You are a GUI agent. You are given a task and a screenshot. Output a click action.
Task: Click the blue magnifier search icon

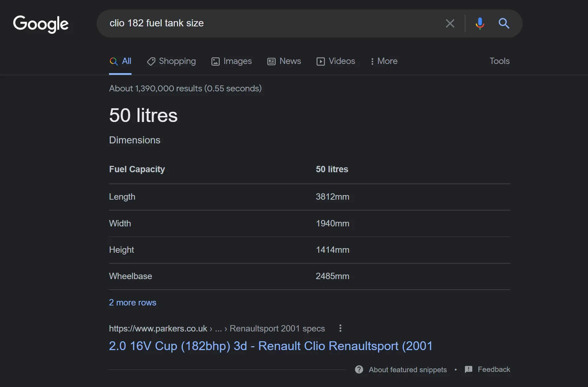coord(504,24)
